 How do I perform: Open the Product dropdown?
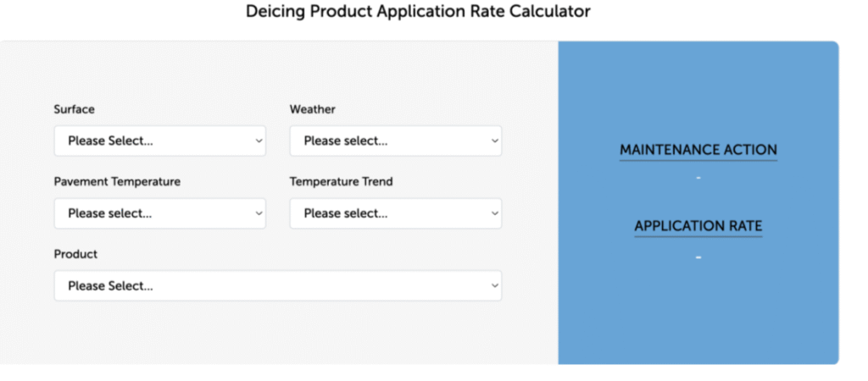tap(277, 286)
